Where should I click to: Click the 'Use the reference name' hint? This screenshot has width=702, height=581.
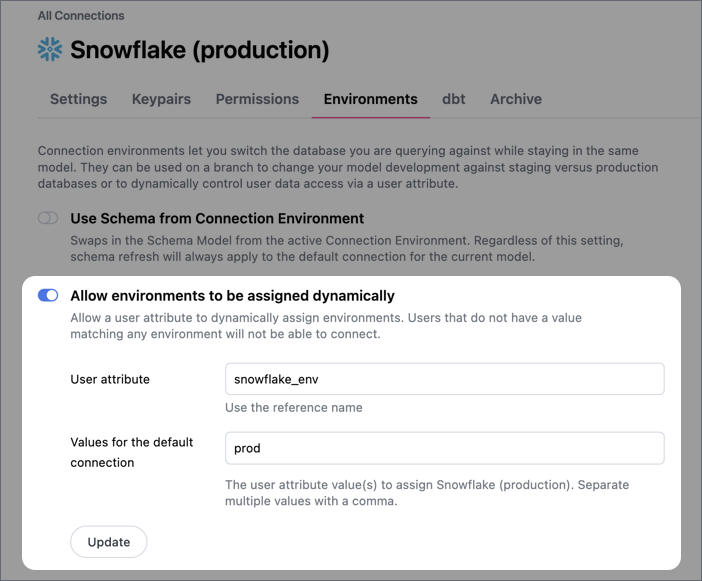pos(293,407)
